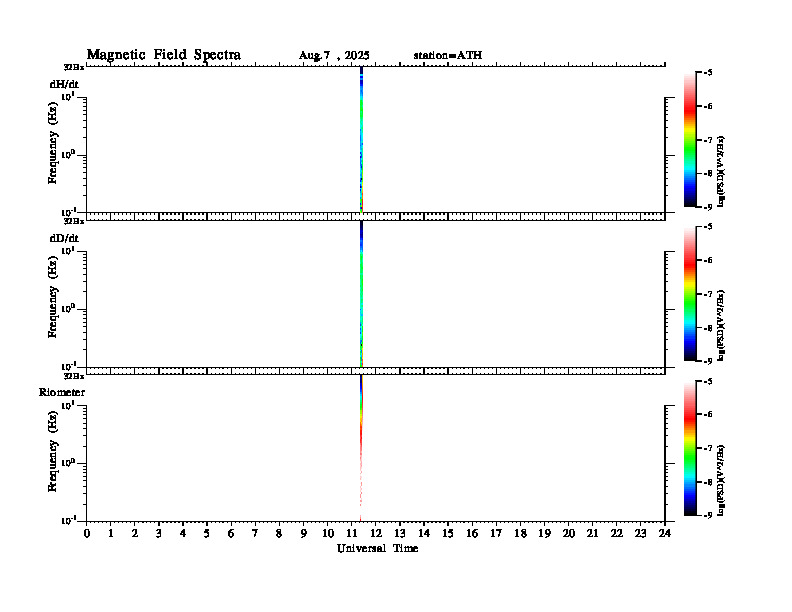The image size is (792, 612).
Task: Click the "Magnetic Field Spectra" plot title
Action: tap(164, 55)
